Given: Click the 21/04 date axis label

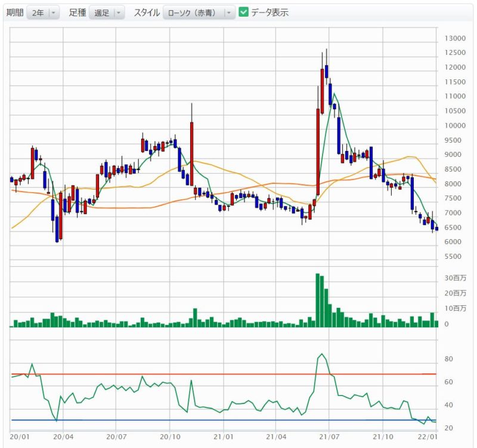Looking at the screenshot, I should pyautogui.click(x=276, y=437).
